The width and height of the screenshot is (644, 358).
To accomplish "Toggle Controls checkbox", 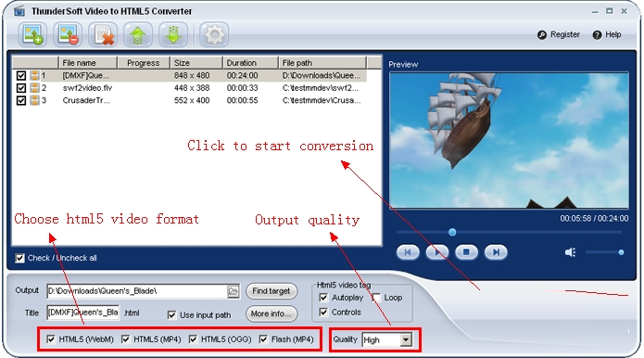I will click(323, 312).
